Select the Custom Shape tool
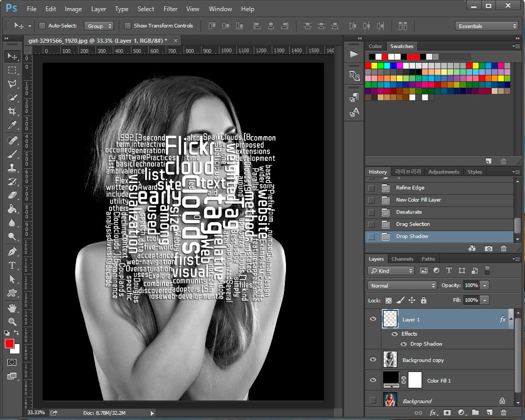Image resolution: width=525 pixels, height=420 pixels. tap(12, 293)
